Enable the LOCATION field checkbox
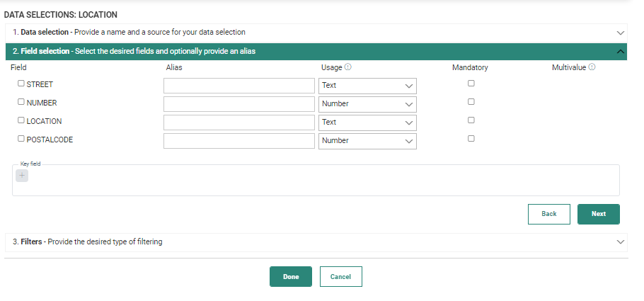 click(21, 120)
